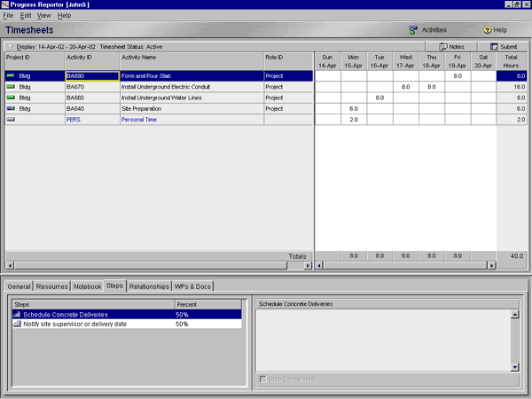Click Monday 6.0 hours for BA640

click(354, 108)
